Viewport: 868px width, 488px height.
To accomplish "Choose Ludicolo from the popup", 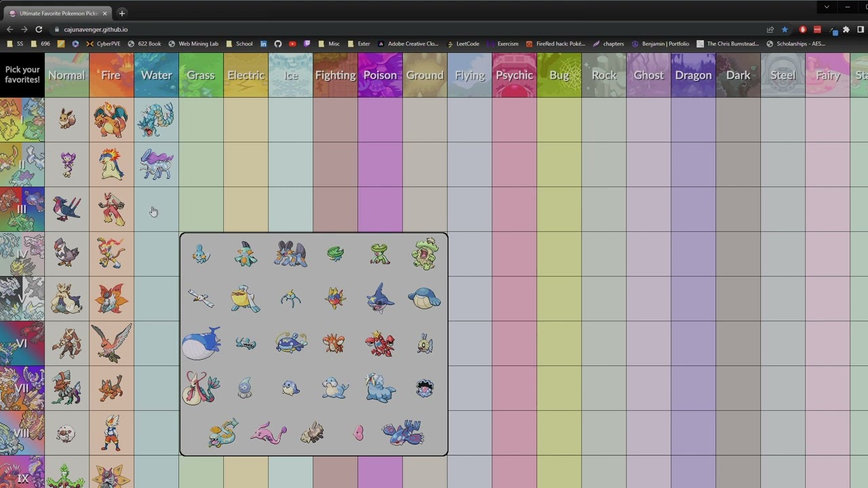I will pos(425,254).
